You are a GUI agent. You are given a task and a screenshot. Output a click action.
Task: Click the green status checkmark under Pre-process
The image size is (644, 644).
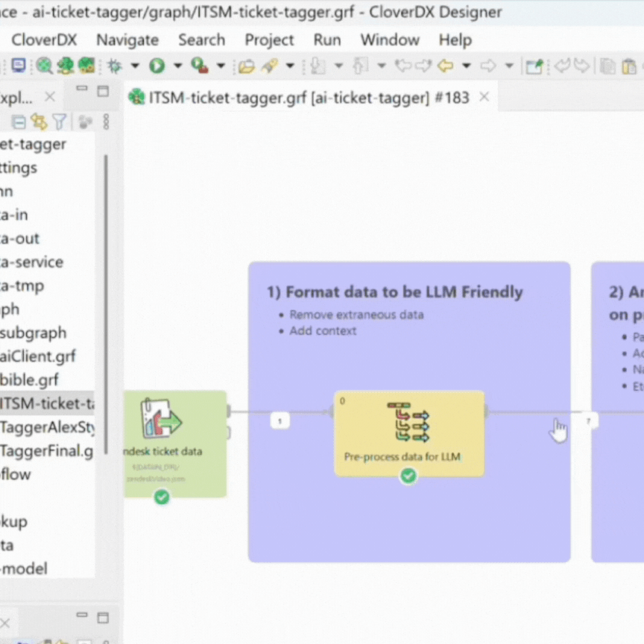coord(408,476)
